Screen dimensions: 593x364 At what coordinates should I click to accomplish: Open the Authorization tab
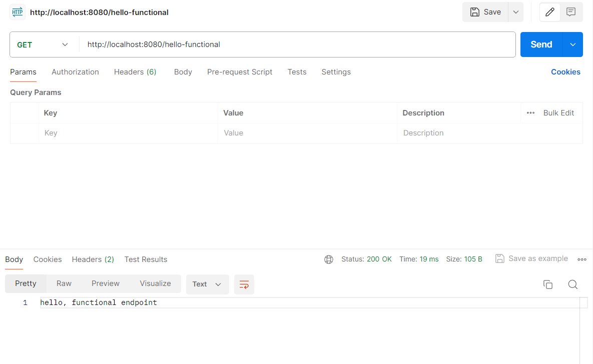(x=75, y=72)
